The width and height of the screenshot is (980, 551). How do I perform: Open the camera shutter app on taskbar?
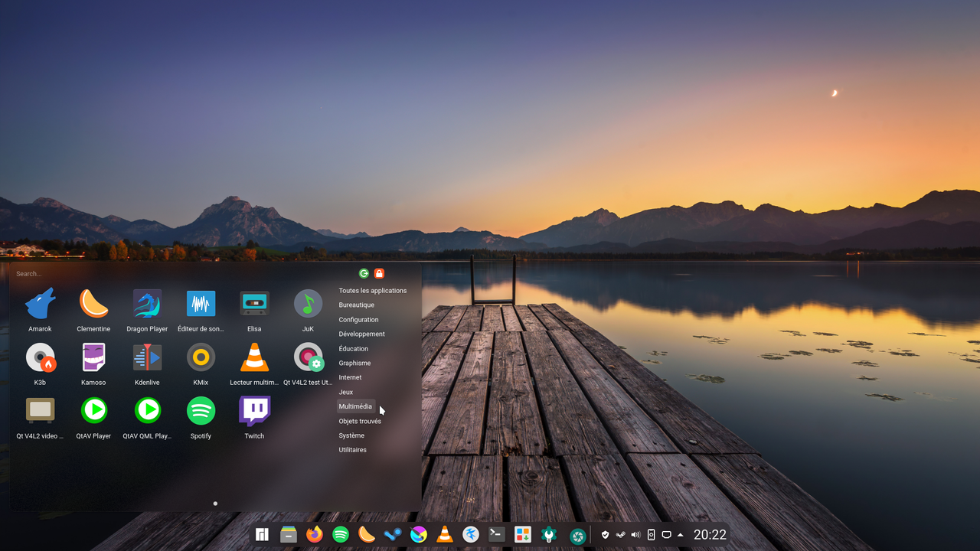pos(578,536)
